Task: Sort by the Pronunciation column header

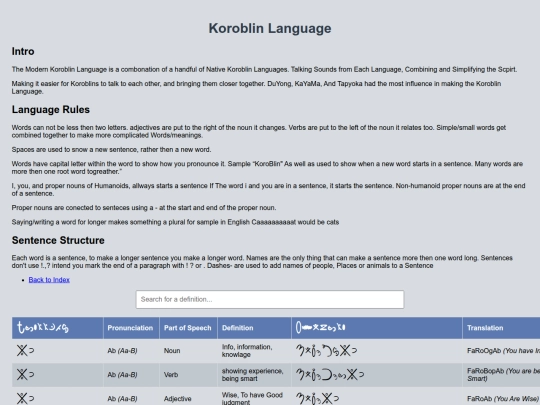Action: (130, 328)
